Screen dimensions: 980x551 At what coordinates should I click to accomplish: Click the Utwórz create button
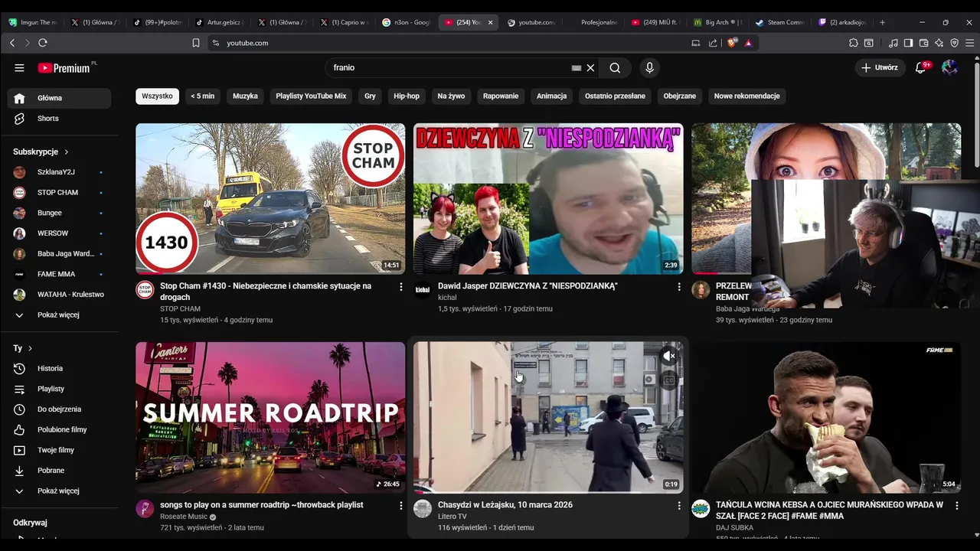point(880,67)
